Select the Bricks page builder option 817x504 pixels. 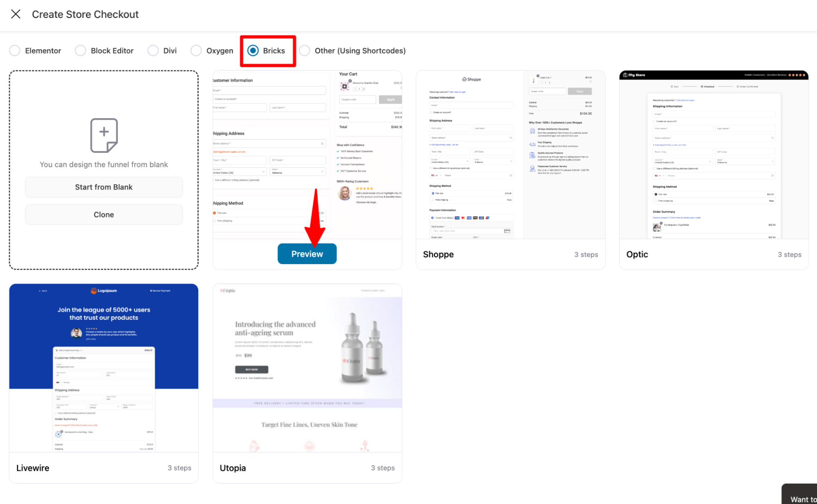pos(252,50)
